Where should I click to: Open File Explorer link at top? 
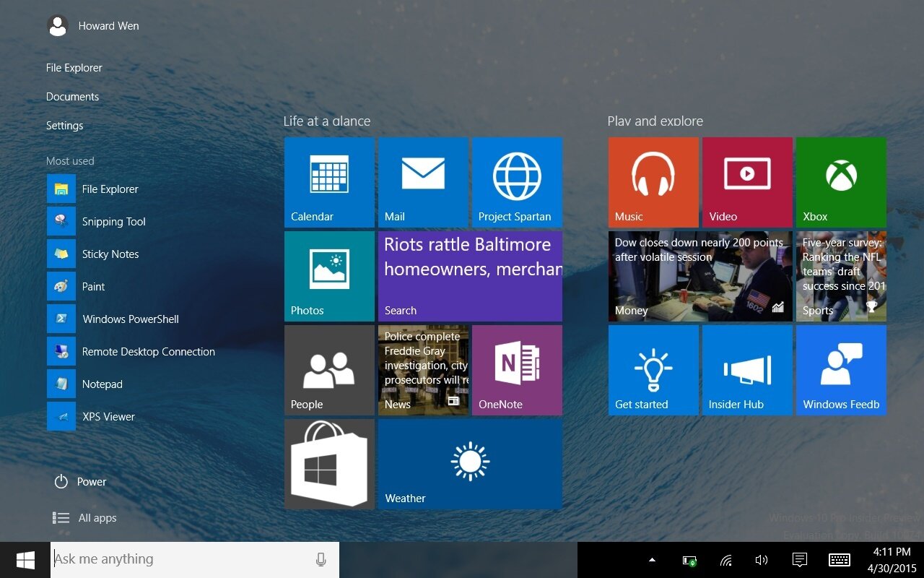[x=74, y=68]
